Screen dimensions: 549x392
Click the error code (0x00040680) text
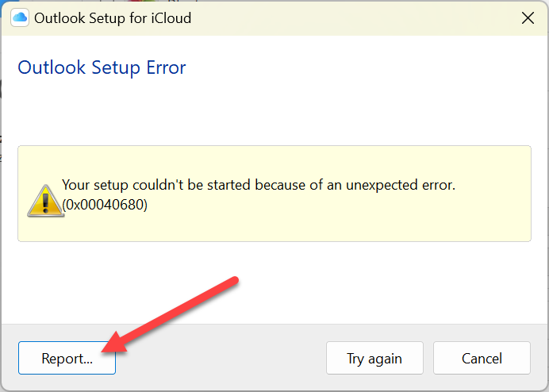pos(105,205)
